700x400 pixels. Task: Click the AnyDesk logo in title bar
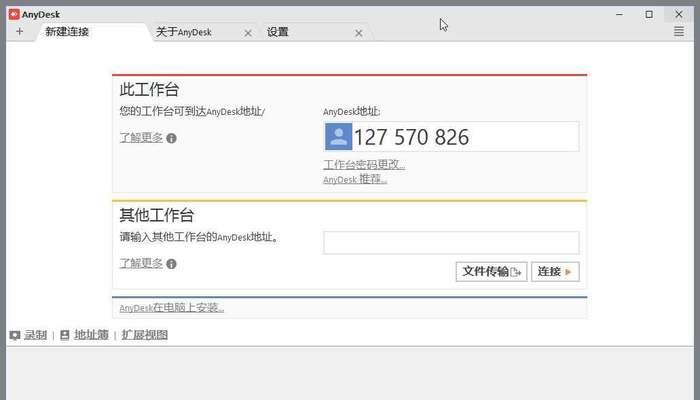(x=14, y=14)
